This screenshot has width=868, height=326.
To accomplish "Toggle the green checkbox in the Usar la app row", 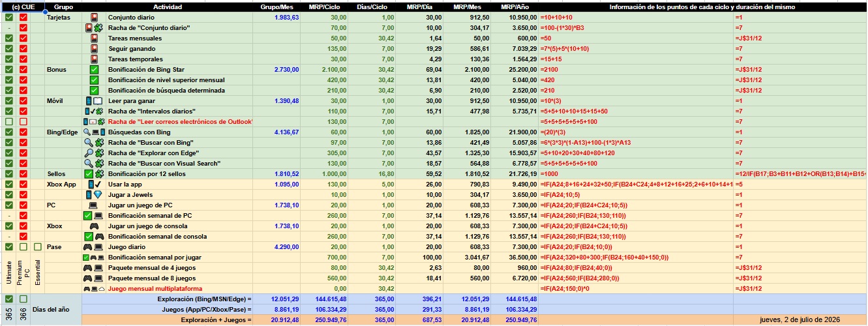I will [x=9, y=185].
